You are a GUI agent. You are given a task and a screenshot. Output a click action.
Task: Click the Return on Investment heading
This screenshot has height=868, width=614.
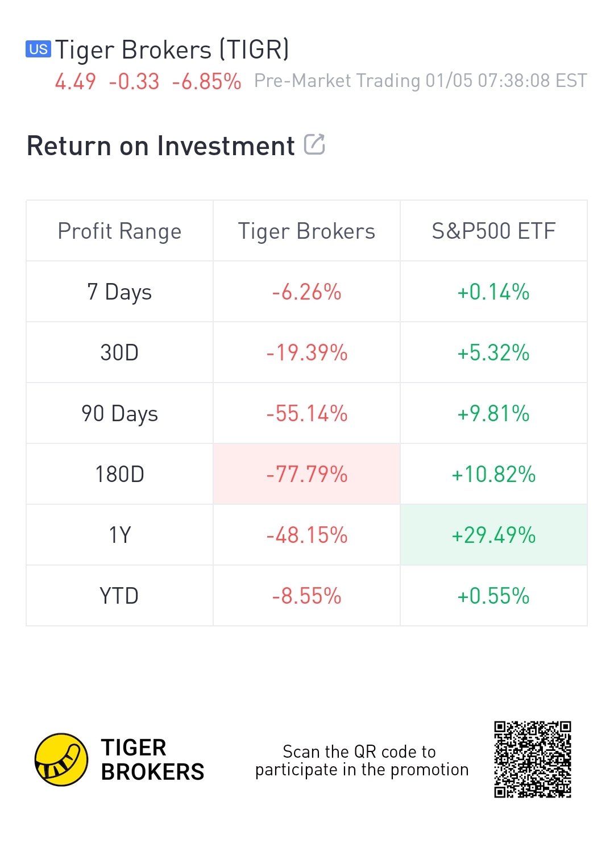click(161, 146)
